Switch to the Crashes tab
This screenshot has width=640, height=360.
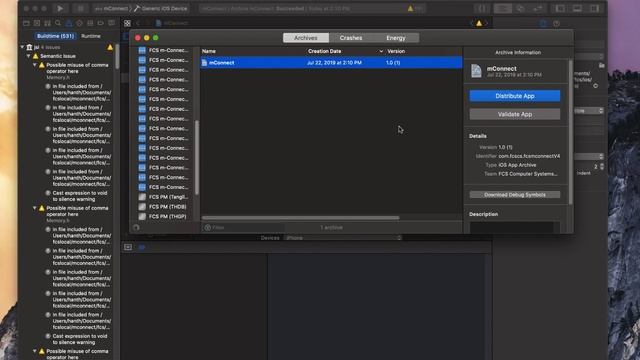(351, 38)
